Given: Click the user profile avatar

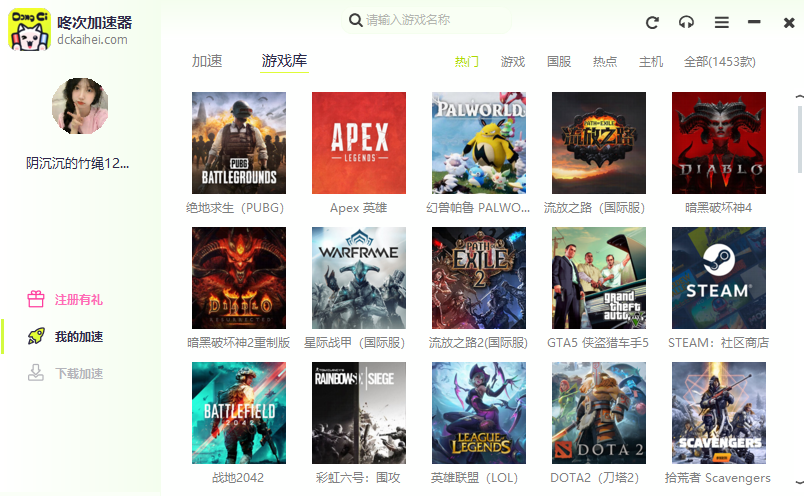Looking at the screenshot, I should point(79,106).
